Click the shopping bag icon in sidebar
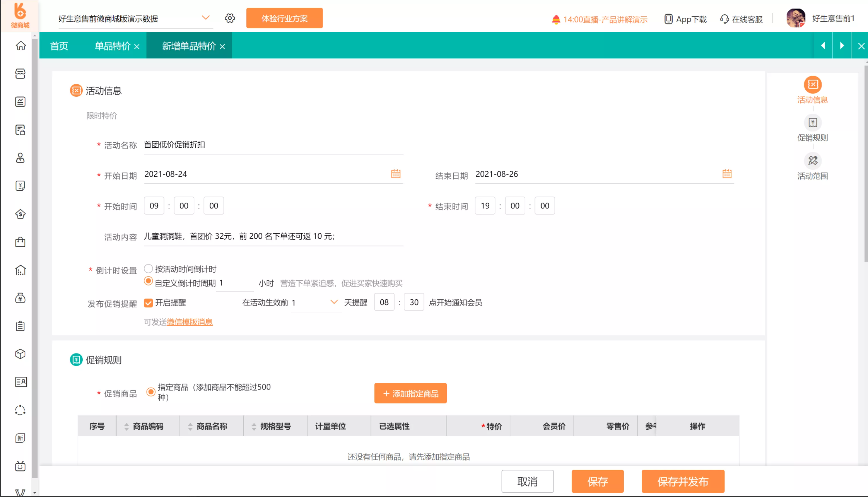The image size is (868, 497). (21, 242)
